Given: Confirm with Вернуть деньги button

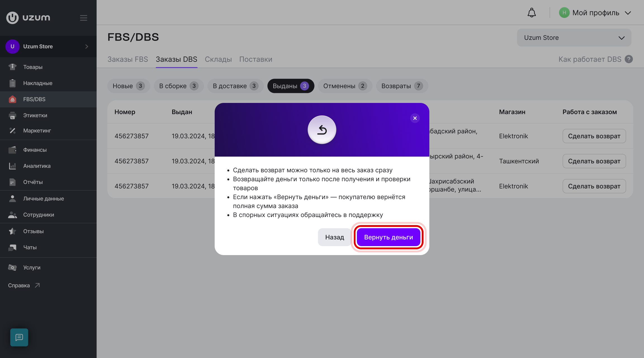Looking at the screenshot, I should 389,237.
